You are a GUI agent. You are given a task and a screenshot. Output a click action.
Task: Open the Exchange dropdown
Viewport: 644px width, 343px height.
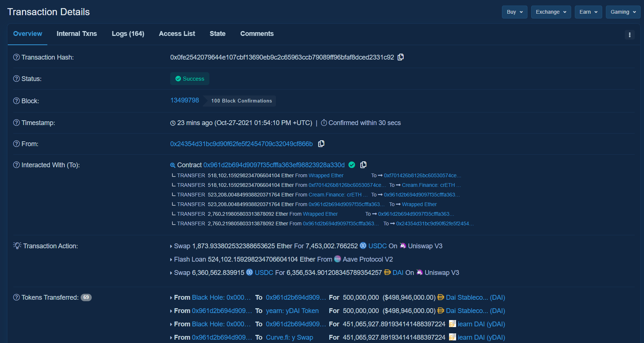[x=551, y=12]
